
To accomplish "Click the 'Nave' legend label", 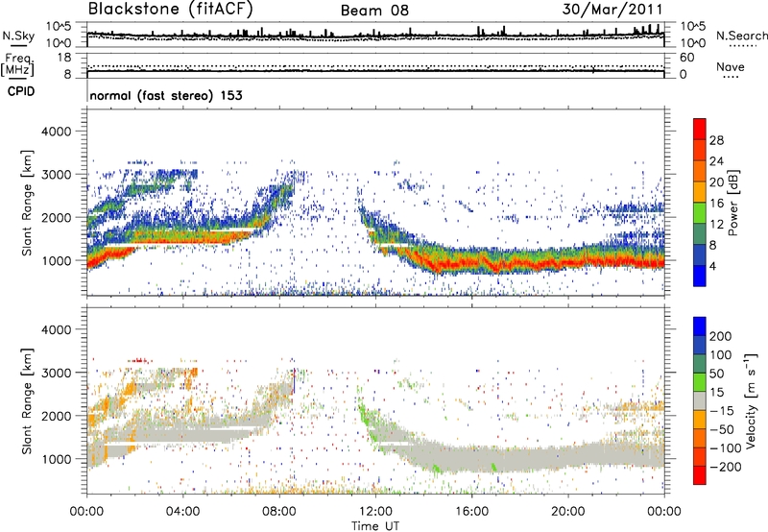I will (x=731, y=67).
